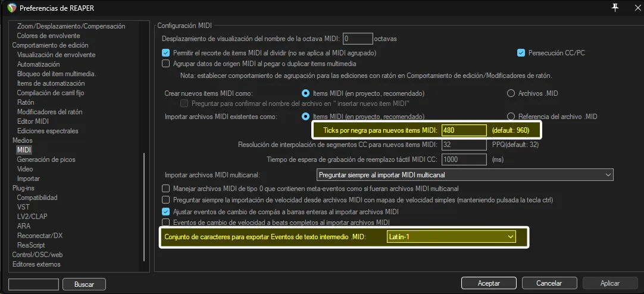Select Comportamiento de edición category
Viewport: 644px width, 294px height.
[x=50, y=45]
